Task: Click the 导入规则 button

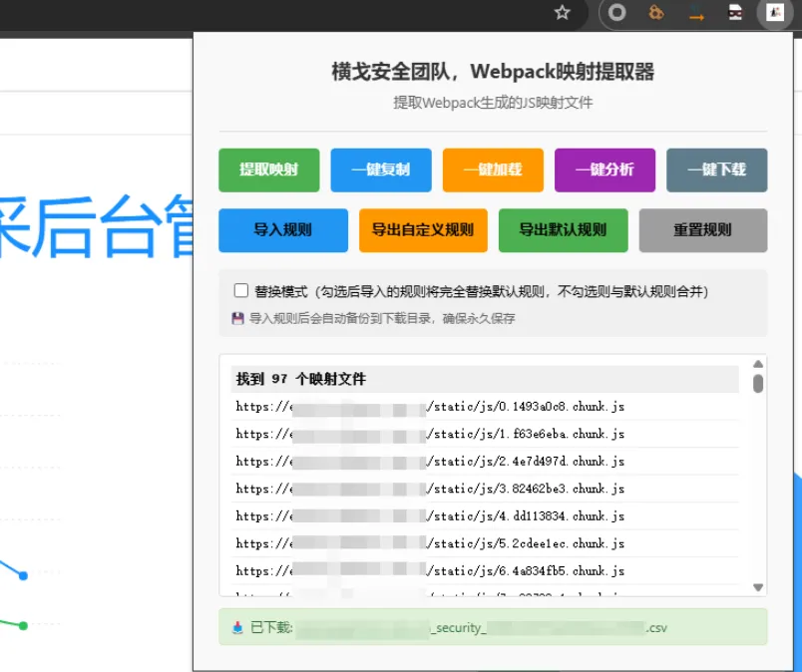Action: click(x=283, y=230)
